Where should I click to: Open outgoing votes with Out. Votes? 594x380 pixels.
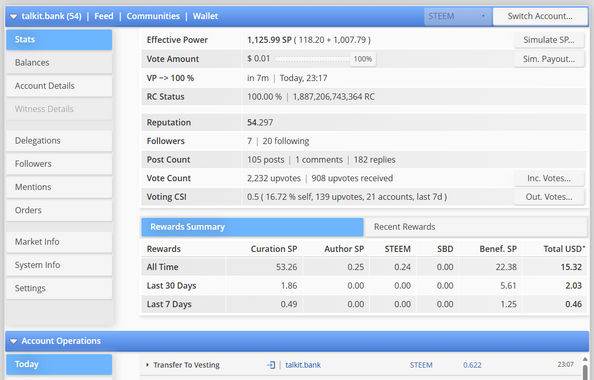(549, 197)
